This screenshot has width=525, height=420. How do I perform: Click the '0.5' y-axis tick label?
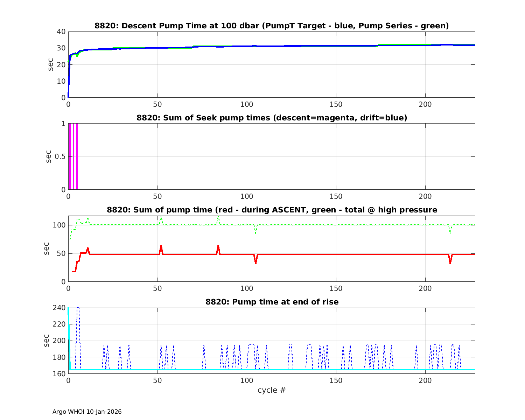59,157
